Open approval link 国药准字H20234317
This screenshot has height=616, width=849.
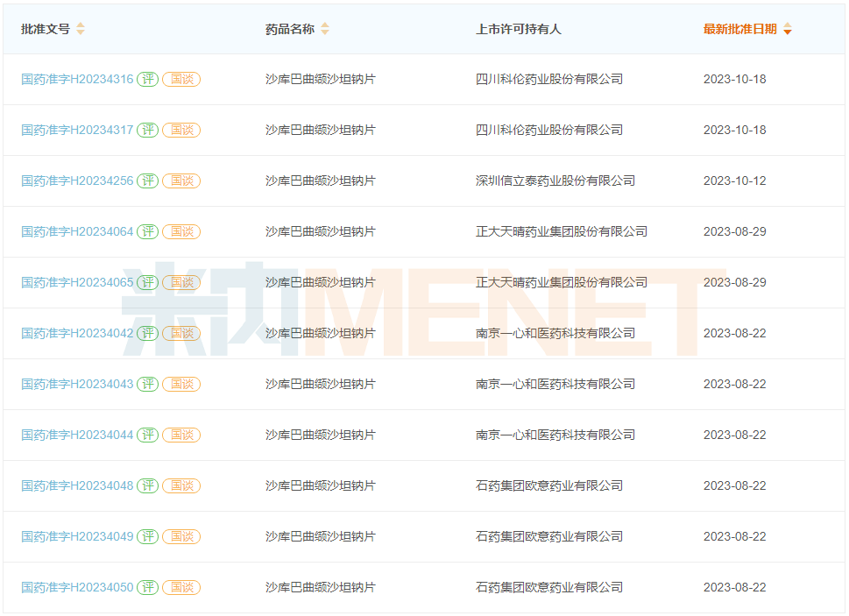pyautogui.click(x=77, y=130)
